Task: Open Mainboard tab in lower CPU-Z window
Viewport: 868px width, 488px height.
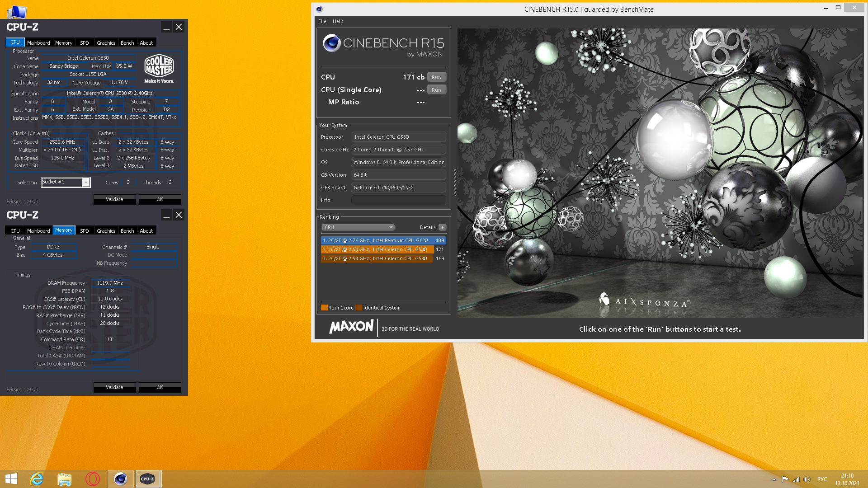Action: [38, 231]
